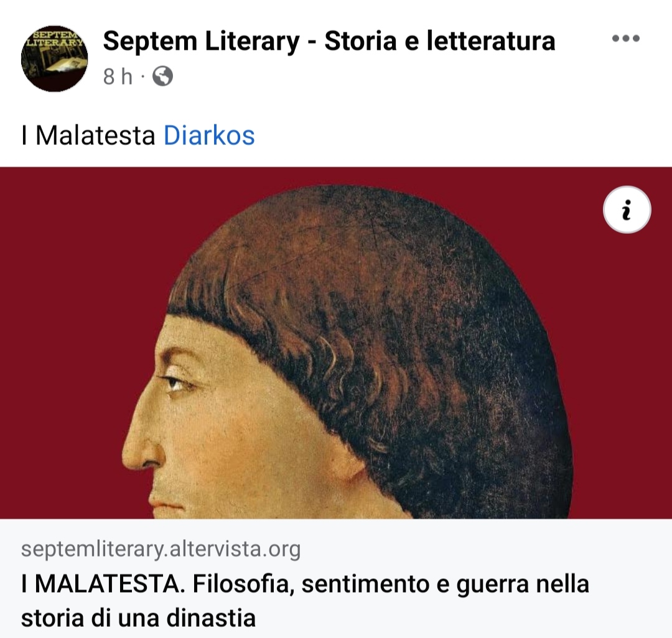
Task: Click the globe public-audience icon
Action: (163, 76)
